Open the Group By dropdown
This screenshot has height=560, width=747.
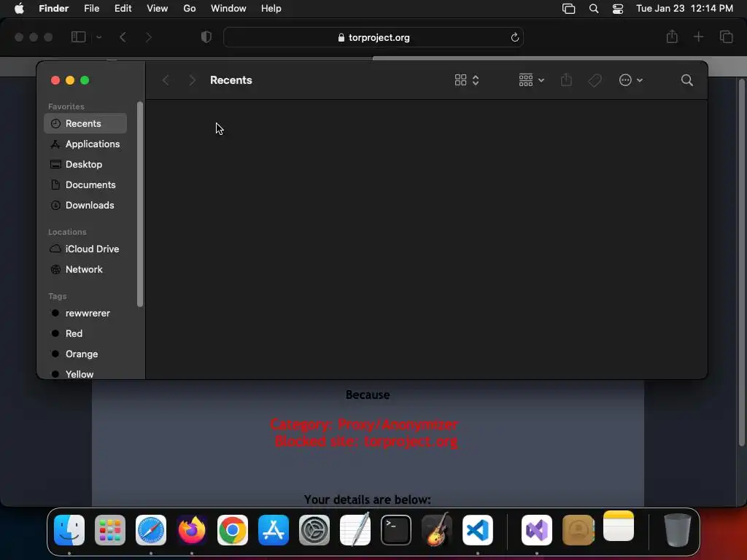(531, 80)
